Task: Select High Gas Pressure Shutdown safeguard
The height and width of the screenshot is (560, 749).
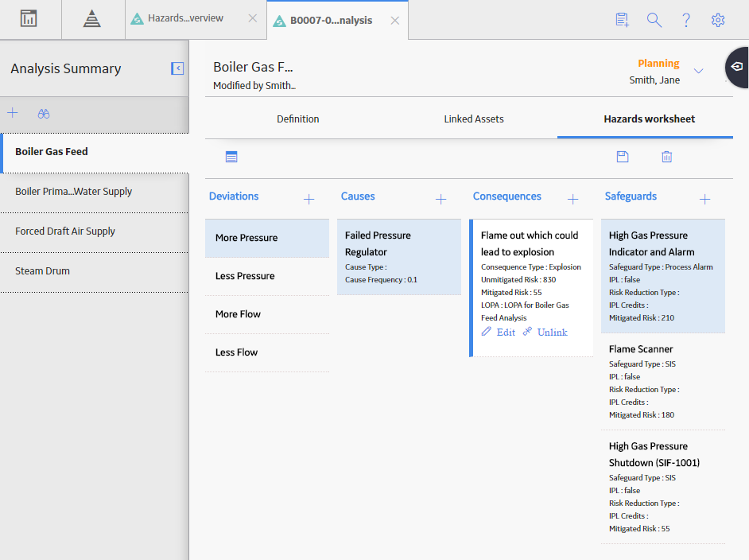Action: click(x=663, y=488)
